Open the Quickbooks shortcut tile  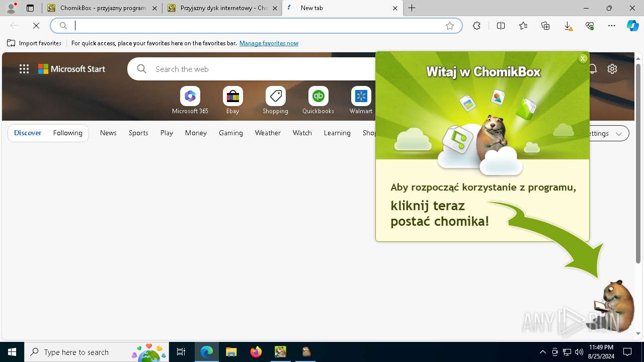tap(318, 100)
